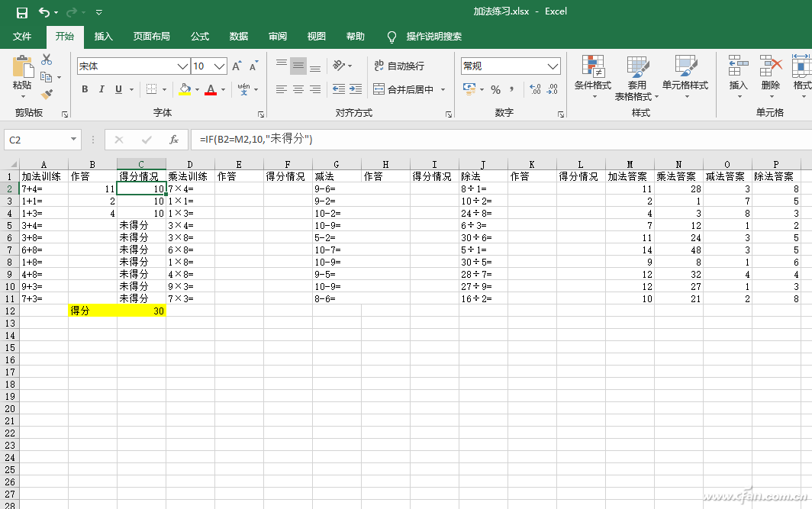Click the insert function fx icon
The width and height of the screenshot is (812, 509).
click(174, 140)
